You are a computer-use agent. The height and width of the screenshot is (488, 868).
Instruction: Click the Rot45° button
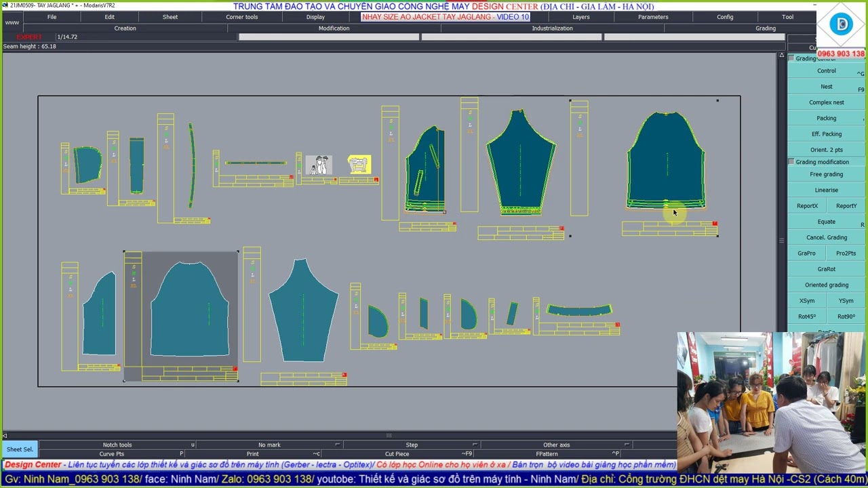click(x=807, y=317)
